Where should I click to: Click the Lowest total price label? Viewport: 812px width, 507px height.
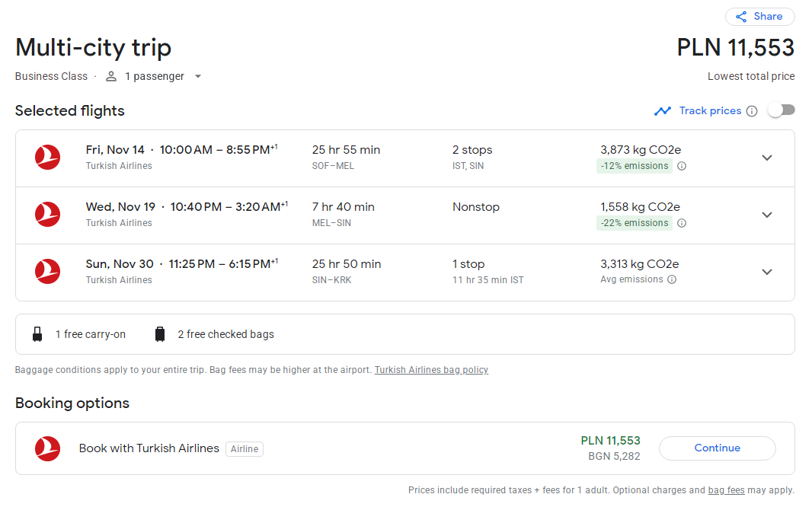751,77
